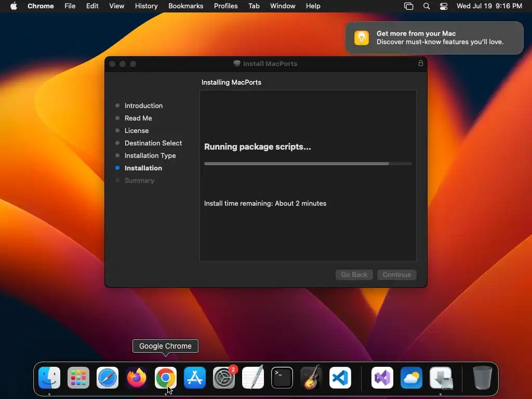The image size is (532, 399).
Task: Open the Bookmarks menu
Action: 185,6
